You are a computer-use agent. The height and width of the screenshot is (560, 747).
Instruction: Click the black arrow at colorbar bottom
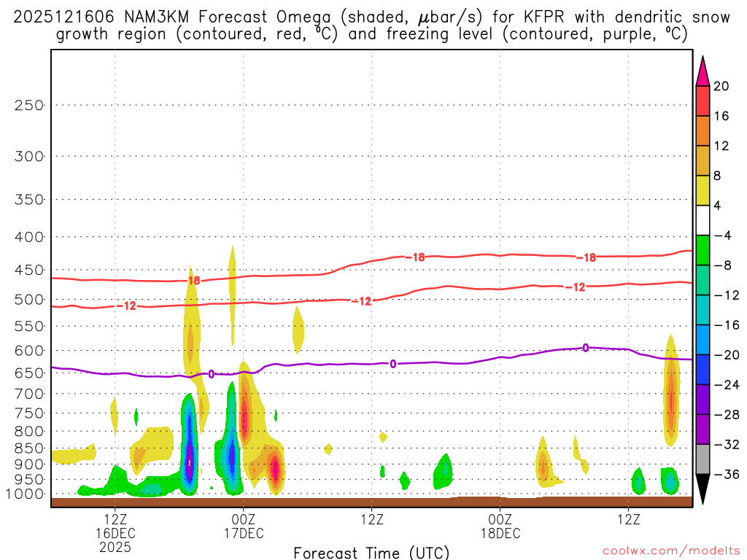tap(703, 489)
